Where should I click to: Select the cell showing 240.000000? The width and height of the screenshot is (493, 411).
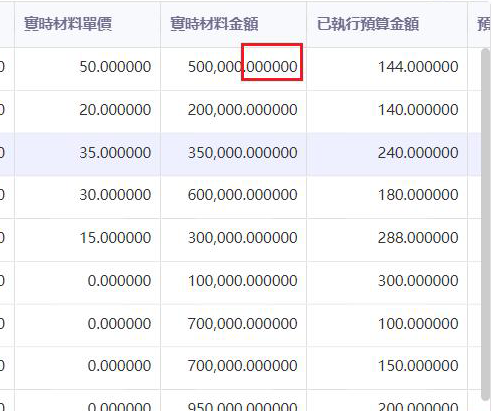(387, 153)
